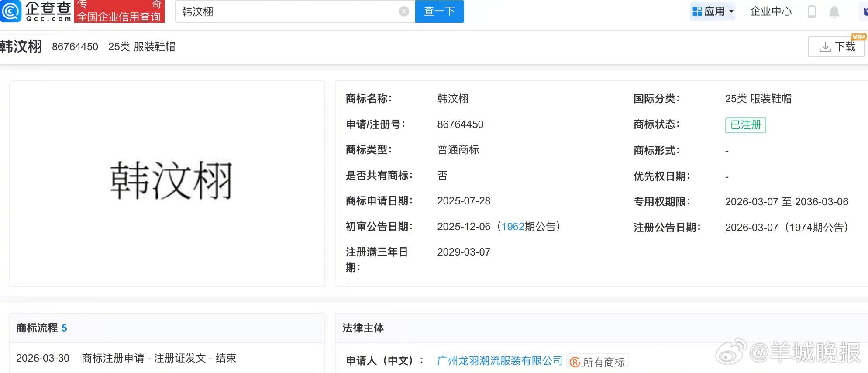Open applicant 广州龙羽潮流服装有限公司 link
The image size is (868, 373).
(x=499, y=361)
